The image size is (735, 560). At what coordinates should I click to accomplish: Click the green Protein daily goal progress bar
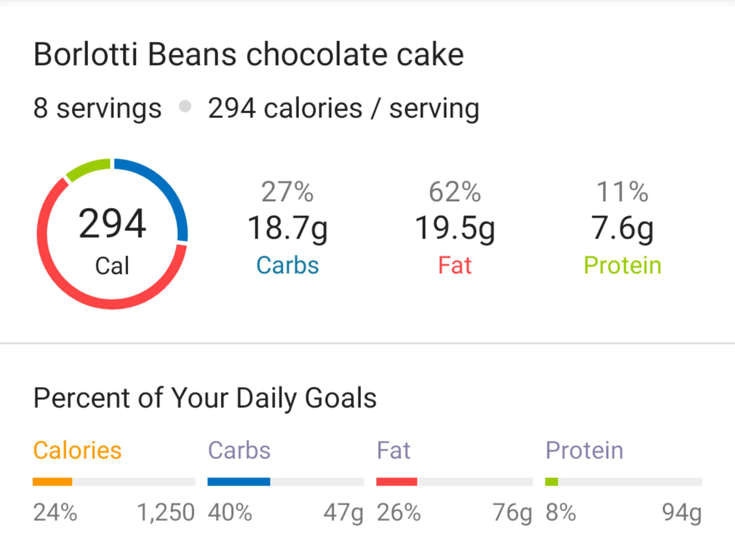click(552, 482)
